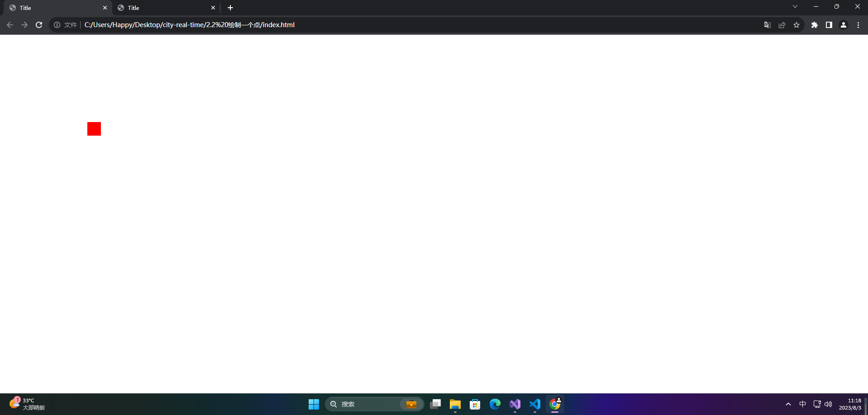This screenshot has width=868, height=415.
Task: Switch to the second Title tab
Action: click(x=166, y=8)
